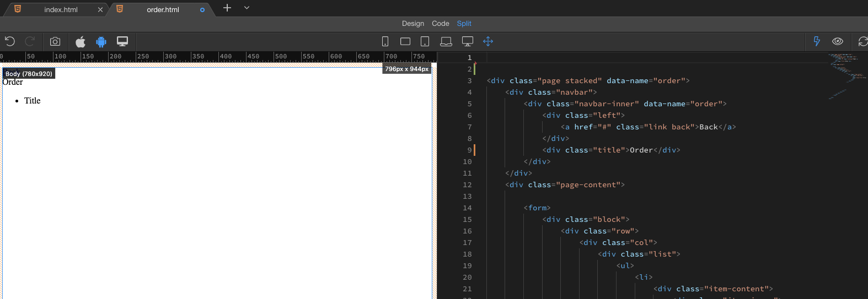
Task: Toggle the lightning bolt interactive mode
Action: tap(817, 41)
